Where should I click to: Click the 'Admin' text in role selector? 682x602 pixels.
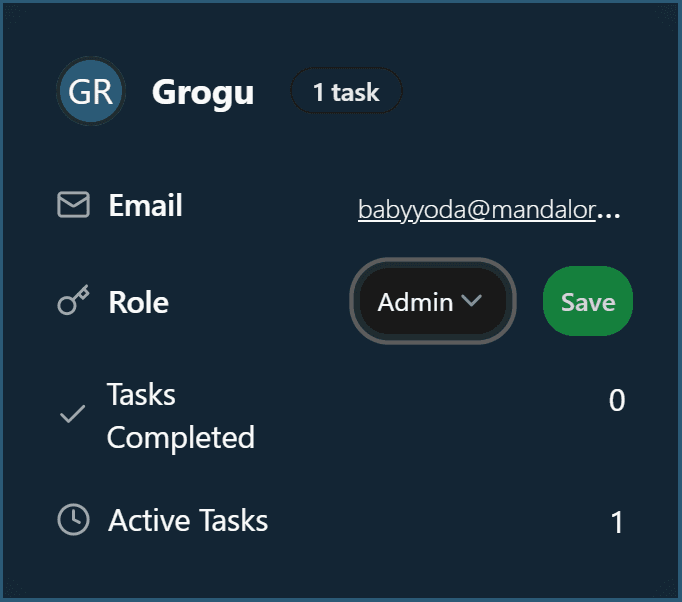point(416,302)
